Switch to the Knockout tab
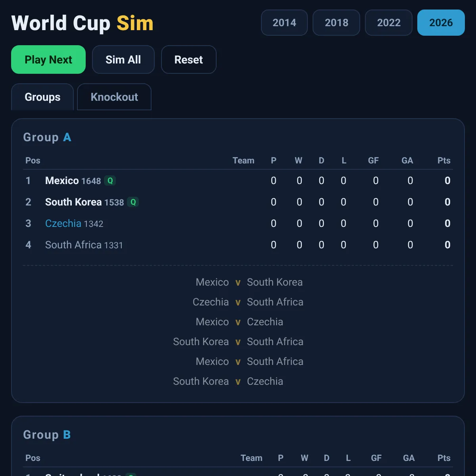476x476 pixels. tap(114, 97)
